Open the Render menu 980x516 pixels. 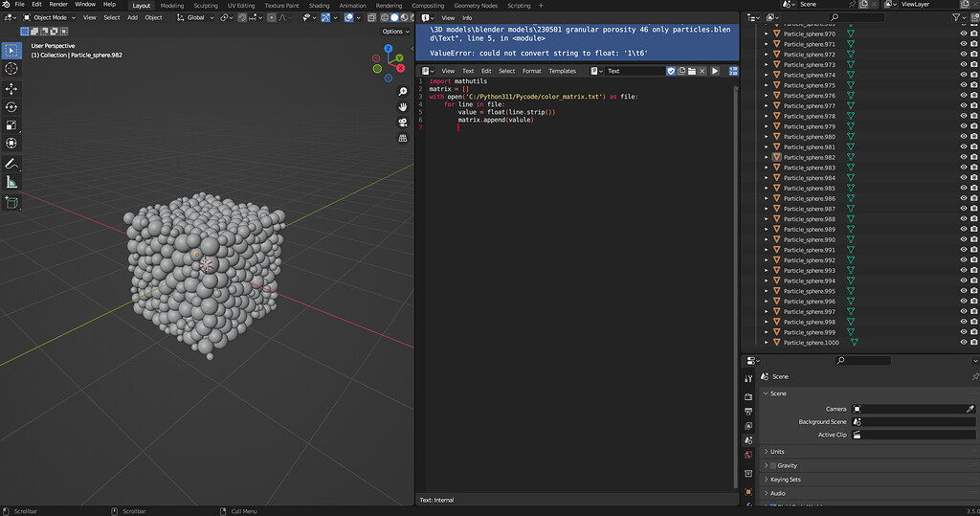(58, 5)
